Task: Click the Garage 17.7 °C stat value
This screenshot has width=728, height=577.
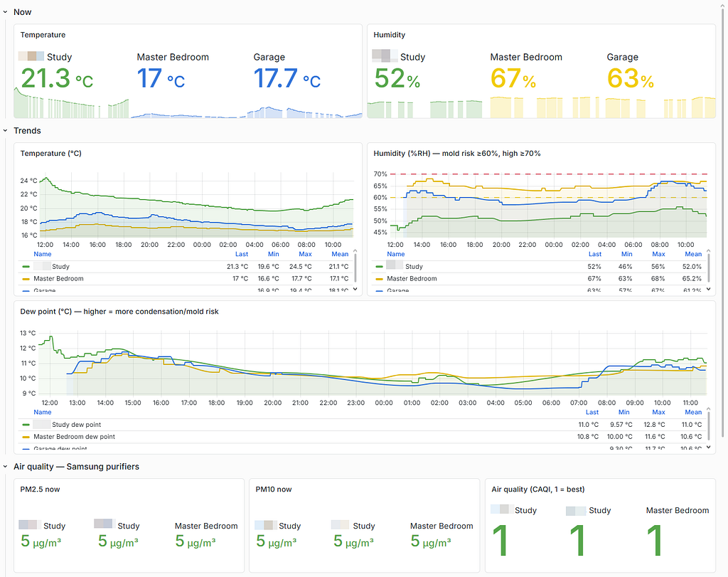Action: [287, 78]
